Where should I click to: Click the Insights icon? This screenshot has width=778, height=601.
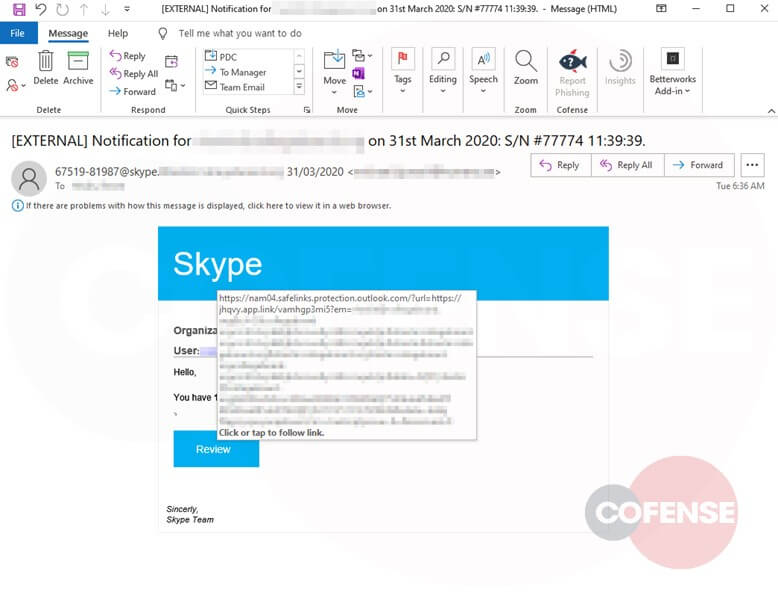[x=620, y=67]
